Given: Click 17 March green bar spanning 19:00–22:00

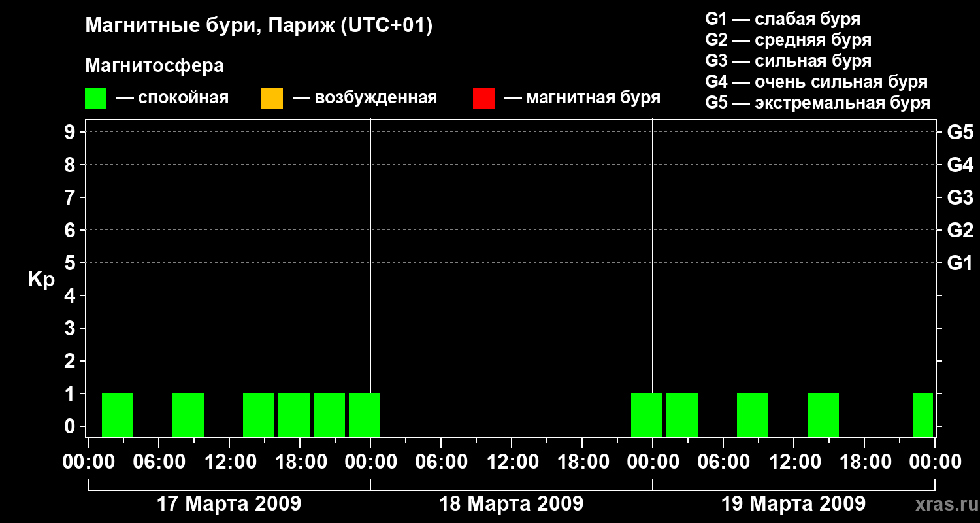Looking at the screenshot, I should [329, 414].
